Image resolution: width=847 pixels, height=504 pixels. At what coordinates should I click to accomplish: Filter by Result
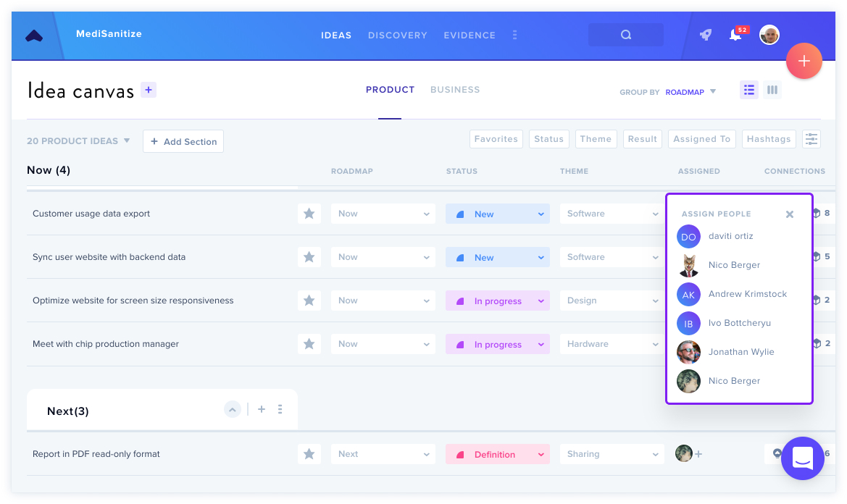click(x=642, y=139)
